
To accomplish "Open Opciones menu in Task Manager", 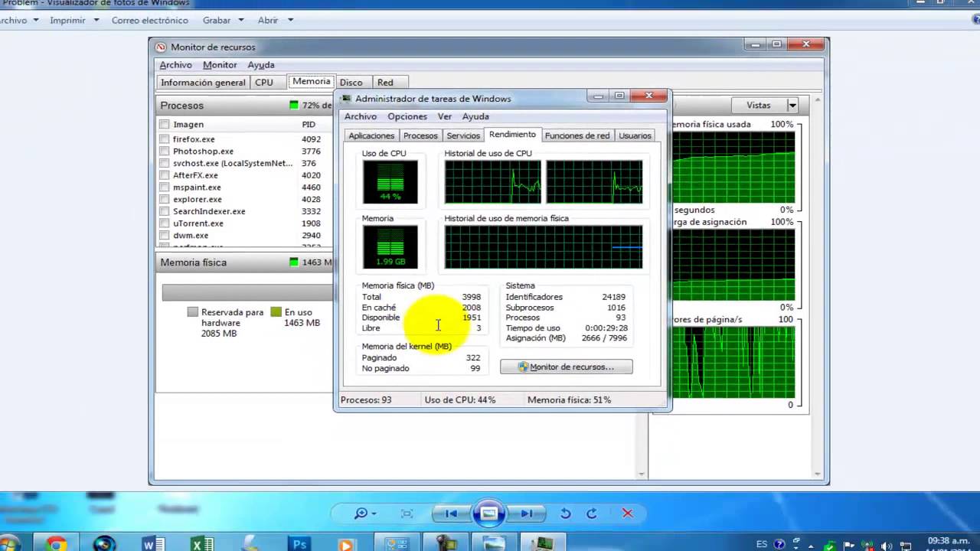I will 407,116.
